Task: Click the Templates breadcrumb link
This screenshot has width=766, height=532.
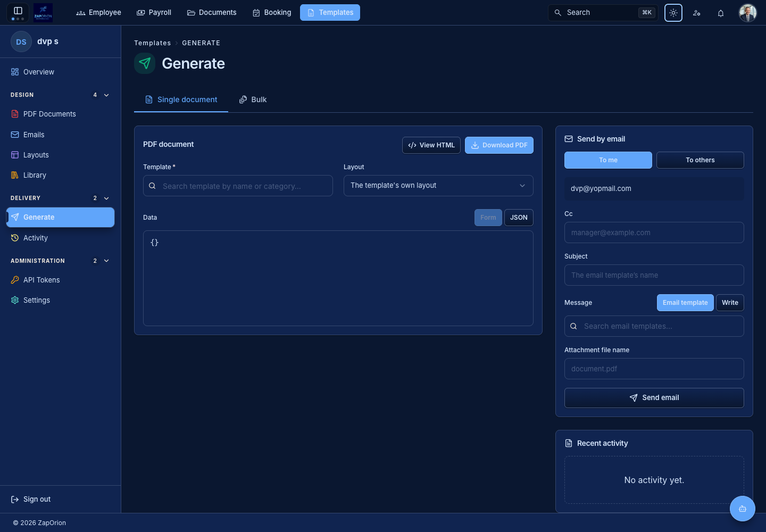Action: (153, 43)
